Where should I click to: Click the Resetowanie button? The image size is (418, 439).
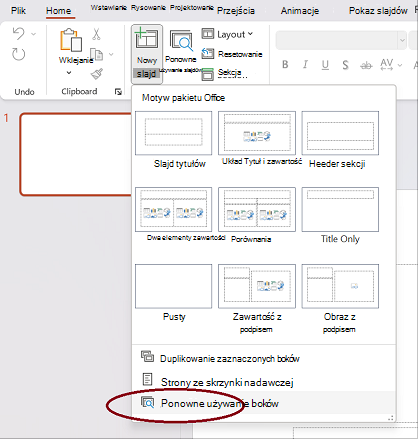pos(232,54)
